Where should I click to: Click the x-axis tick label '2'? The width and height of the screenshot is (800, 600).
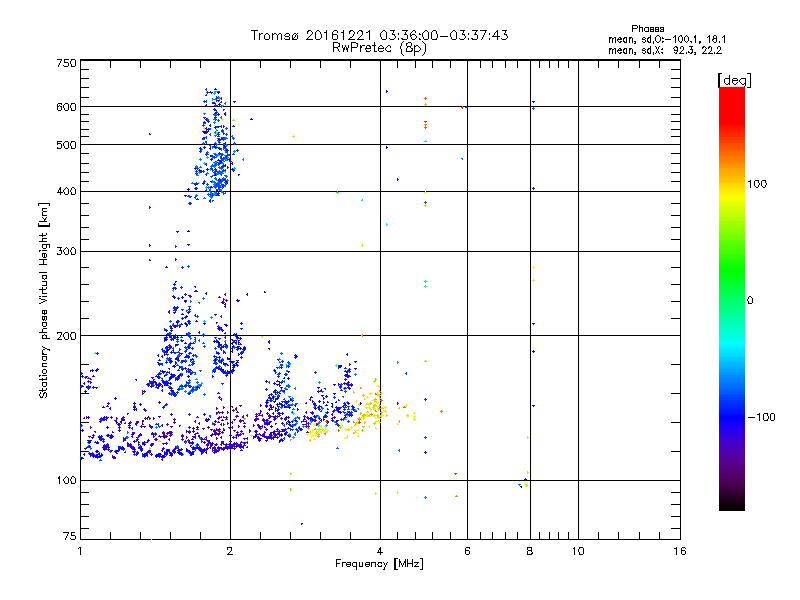230,551
